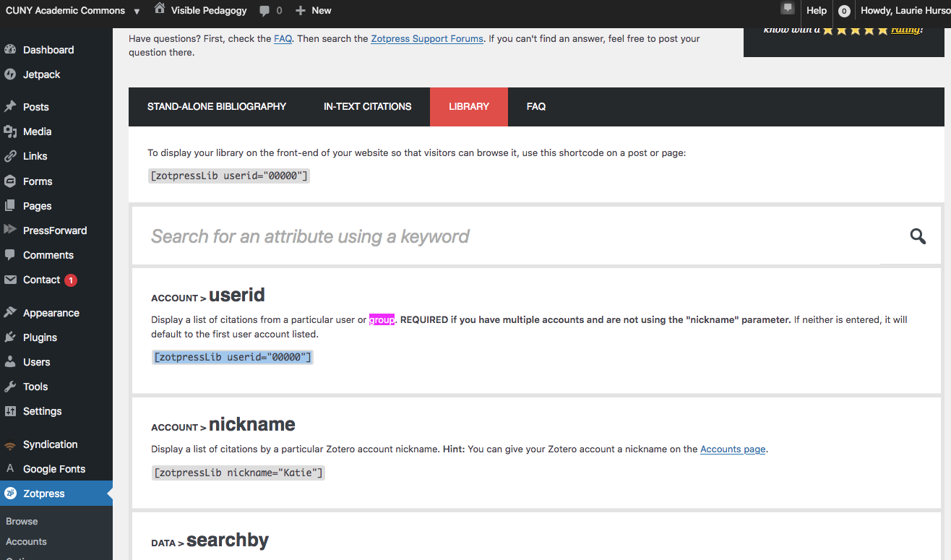Open Posts menu label in sidebar
951x560 pixels.
36,107
